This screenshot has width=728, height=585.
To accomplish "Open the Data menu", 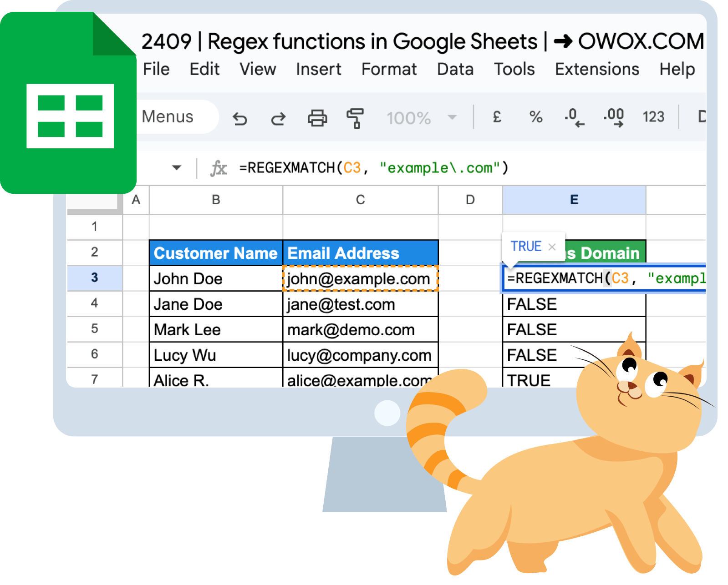I will point(455,69).
